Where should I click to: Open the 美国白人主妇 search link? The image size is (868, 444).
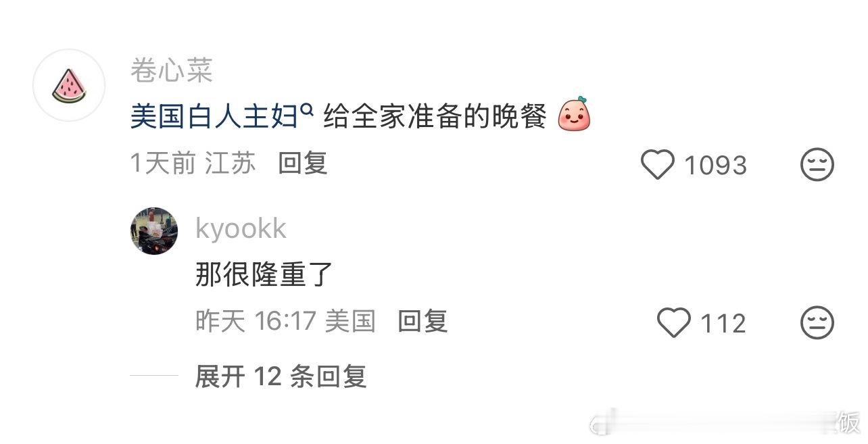(214, 118)
